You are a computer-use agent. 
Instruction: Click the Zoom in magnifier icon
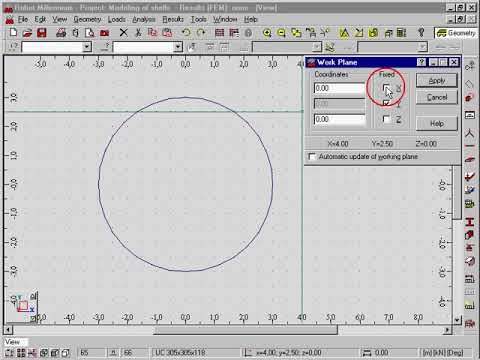pyautogui.click(x=267, y=33)
